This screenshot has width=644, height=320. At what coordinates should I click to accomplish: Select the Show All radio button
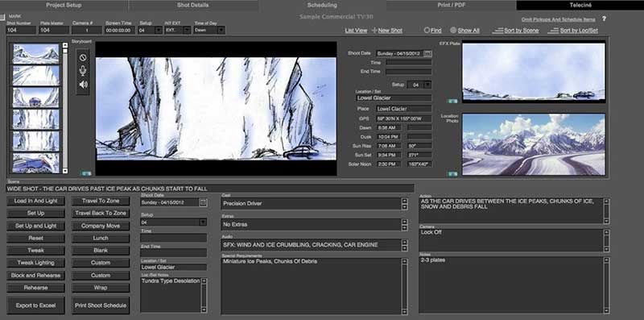tap(453, 31)
